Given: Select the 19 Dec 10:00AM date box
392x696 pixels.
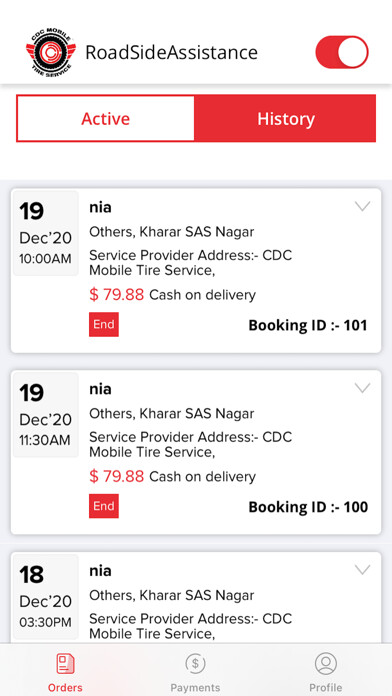Looking at the screenshot, I should pos(46,233).
